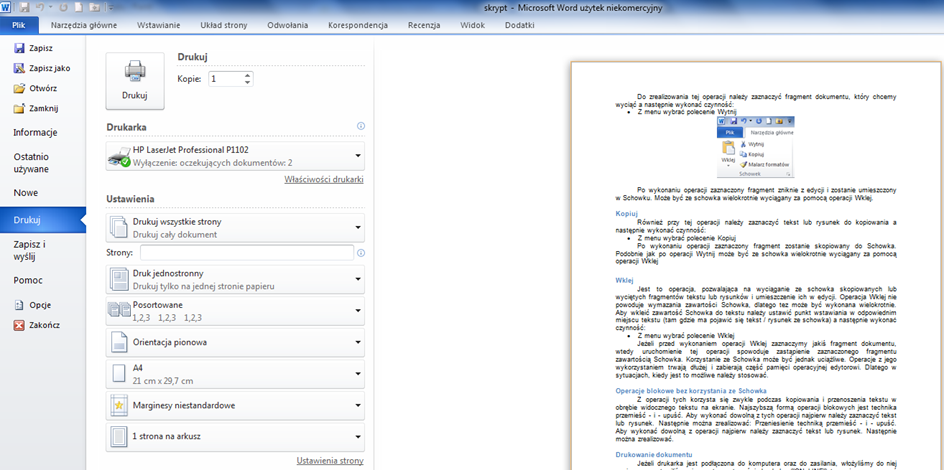Screen dimensions: 944x470
Task: Switch to the Dodatki tab
Action: pyautogui.click(x=520, y=25)
